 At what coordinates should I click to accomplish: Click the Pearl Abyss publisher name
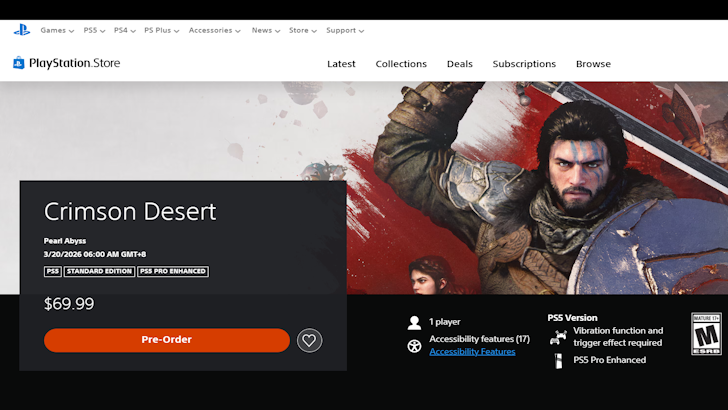(x=65, y=241)
